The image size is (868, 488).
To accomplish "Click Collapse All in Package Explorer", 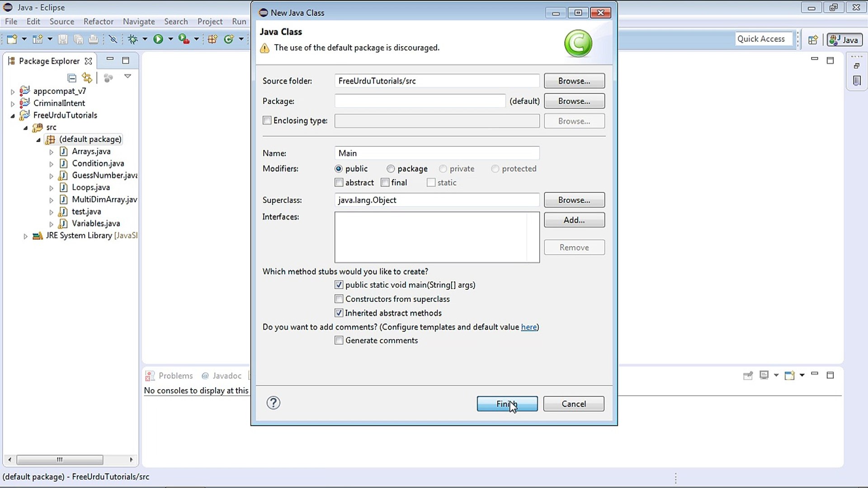I will tap(71, 78).
